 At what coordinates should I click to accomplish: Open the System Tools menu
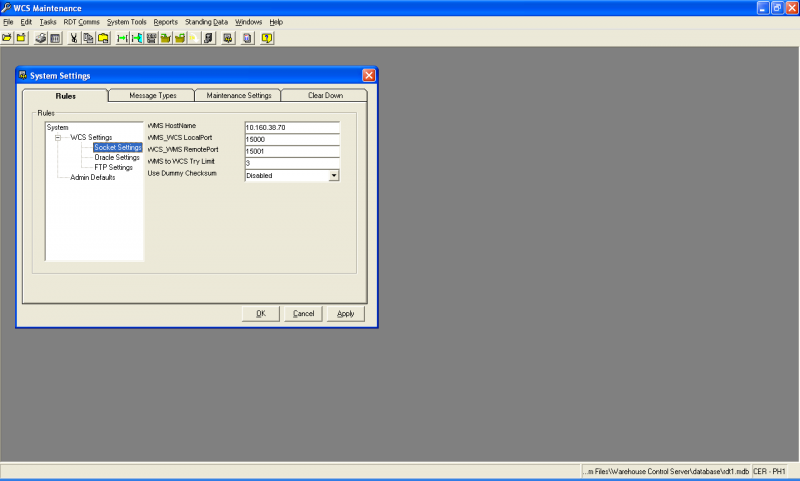tap(127, 22)
